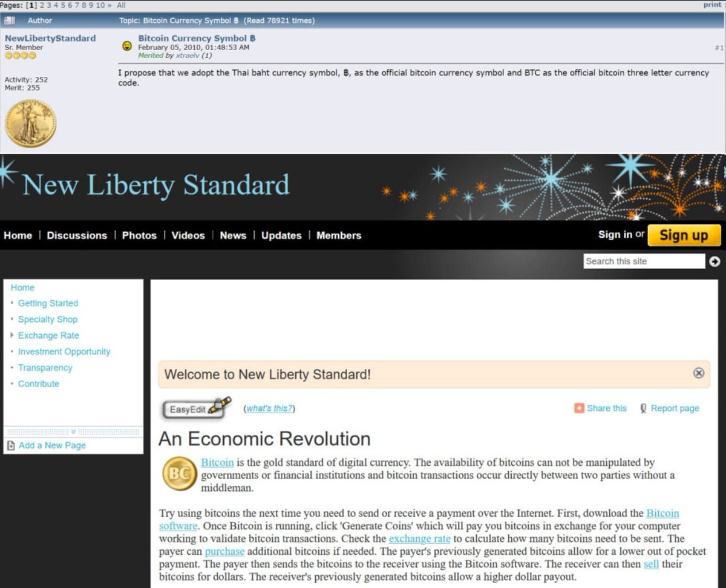726x588 pixels.
Task: Open forum page 2
Action: click(x=42, y=5)
